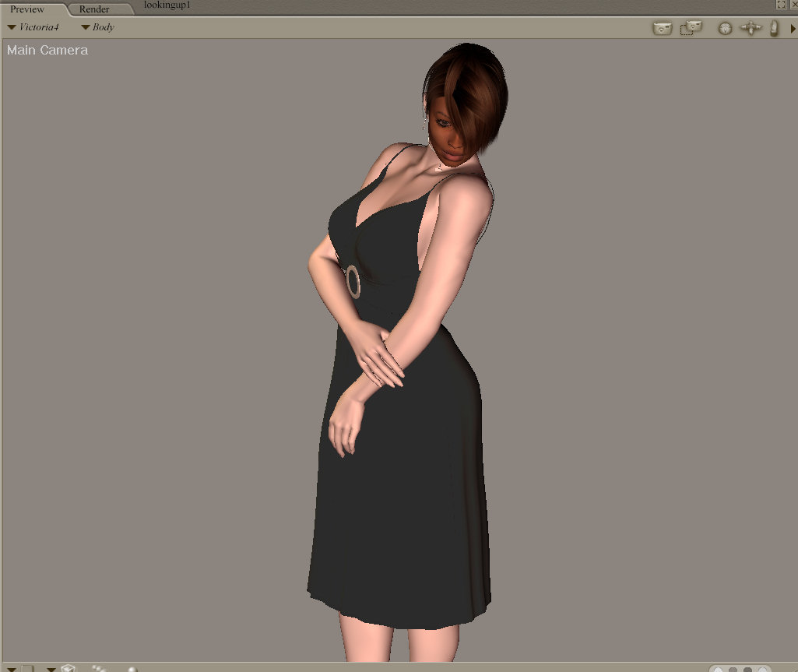This screenshot has height=672, width=798.
Task: Click the trailing spheres icon in bottom bar
Action: [99, 668]
